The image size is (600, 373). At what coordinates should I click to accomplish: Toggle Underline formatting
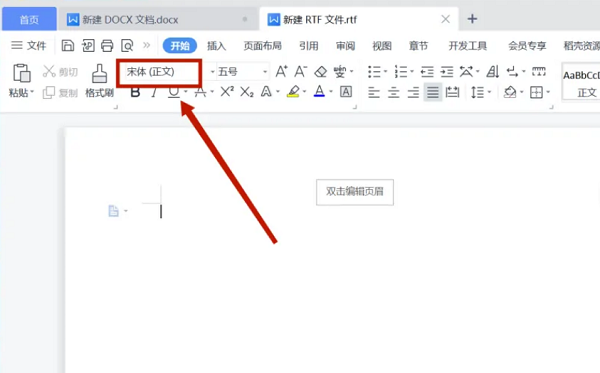coord(174,92)
